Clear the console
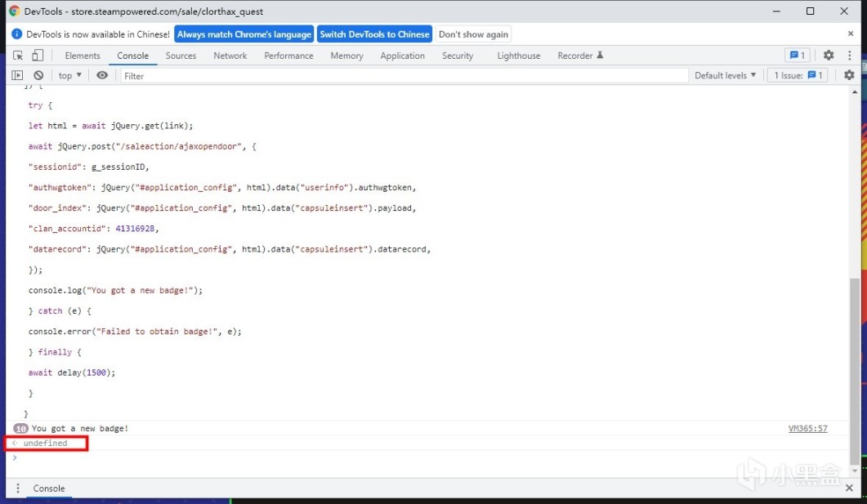Viewport: 867px width, 504px height. point(38,75)
